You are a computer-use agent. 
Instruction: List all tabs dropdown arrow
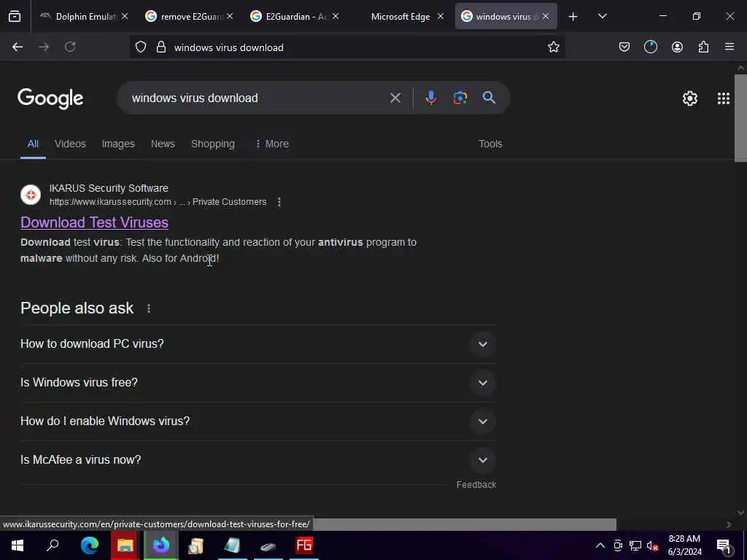pos(602,17)
